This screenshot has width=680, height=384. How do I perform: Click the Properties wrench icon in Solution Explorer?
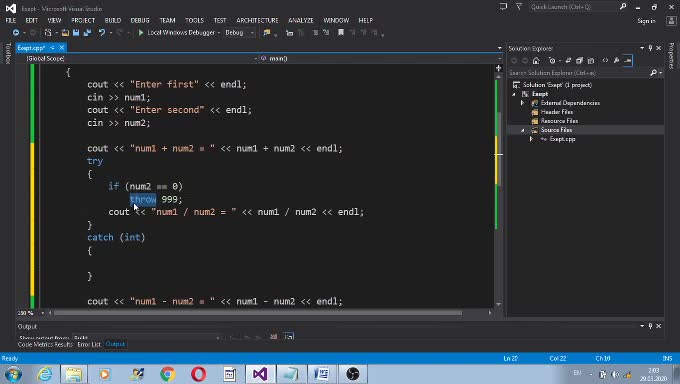pos(616,61)
